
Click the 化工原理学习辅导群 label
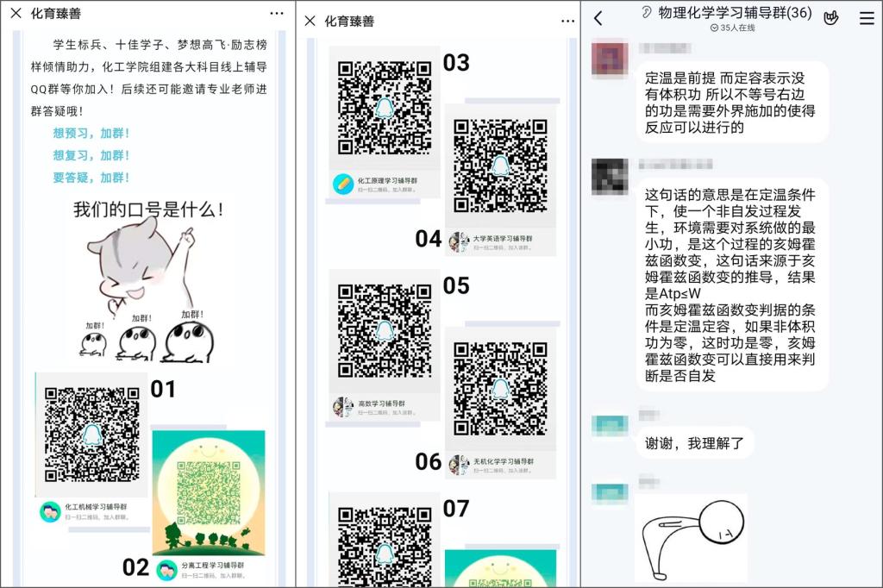coord(387,181)
